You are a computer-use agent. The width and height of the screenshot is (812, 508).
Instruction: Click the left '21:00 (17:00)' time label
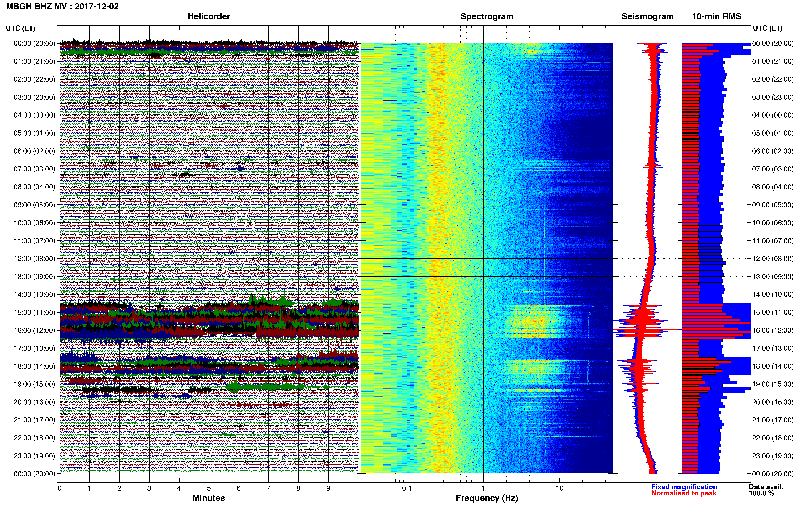tap(34, 420)
